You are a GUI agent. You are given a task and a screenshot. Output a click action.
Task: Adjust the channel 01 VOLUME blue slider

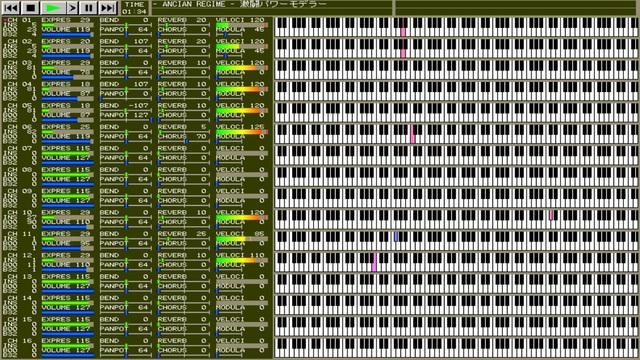[67, 35]
